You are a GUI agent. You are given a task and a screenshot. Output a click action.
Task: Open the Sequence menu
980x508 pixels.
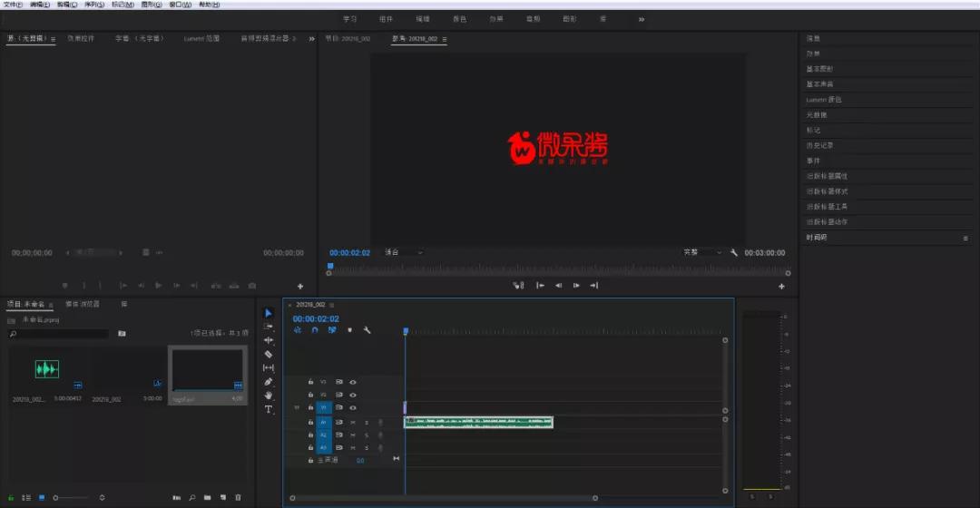coord(94,5)
